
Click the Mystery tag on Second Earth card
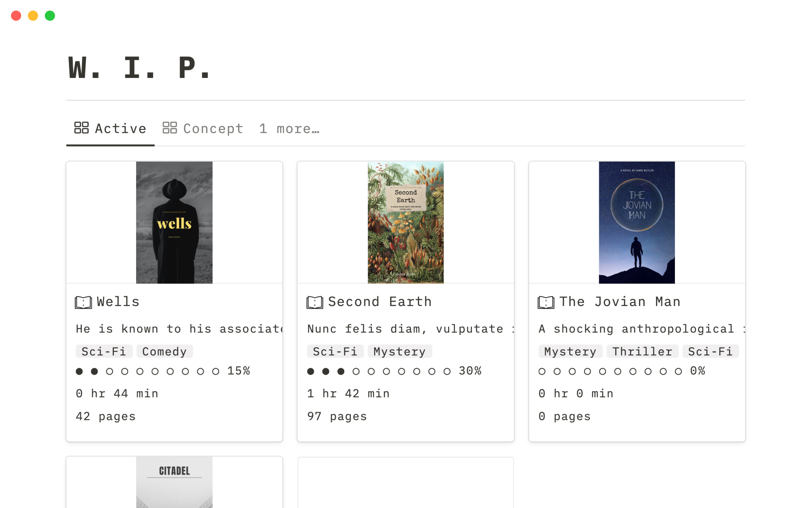tap(399, 351)
